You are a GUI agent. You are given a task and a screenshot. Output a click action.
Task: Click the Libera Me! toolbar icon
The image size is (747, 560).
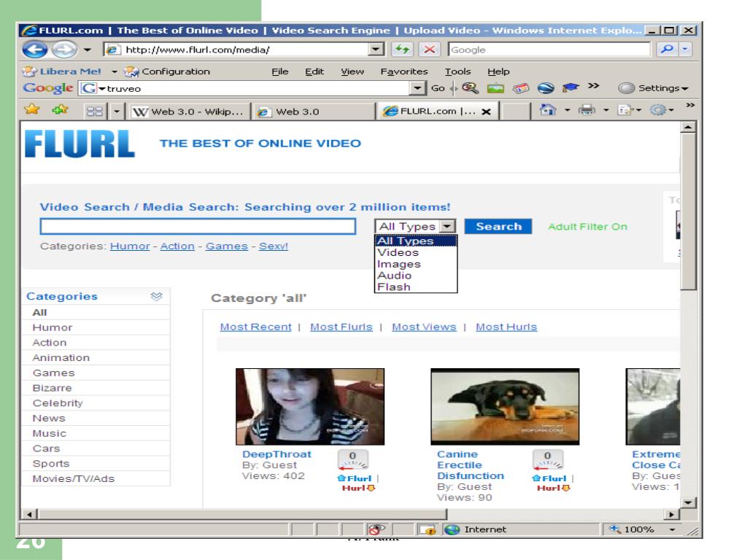tap(29, 71)
